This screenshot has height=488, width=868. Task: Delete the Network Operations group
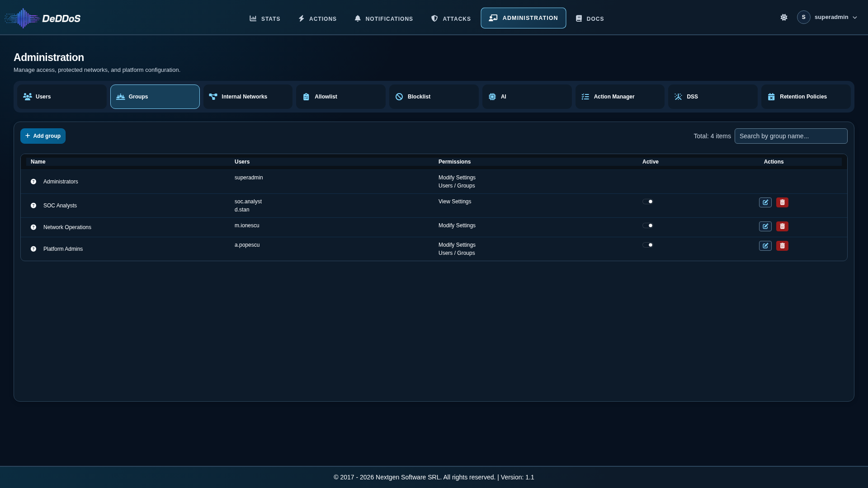[x=782, y=226]
